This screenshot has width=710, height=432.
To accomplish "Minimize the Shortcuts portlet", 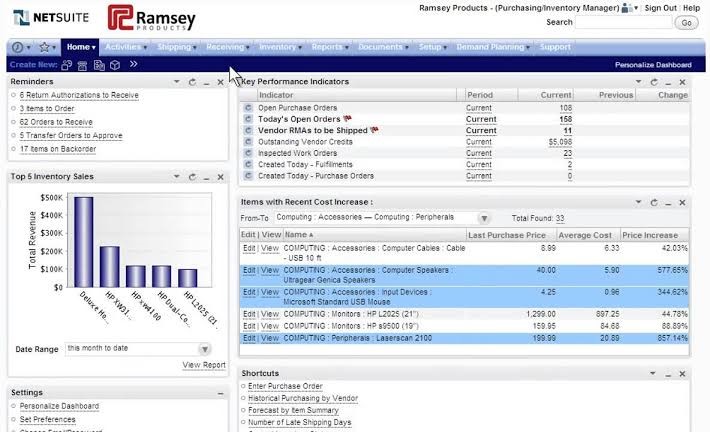I will coord(668,374).
